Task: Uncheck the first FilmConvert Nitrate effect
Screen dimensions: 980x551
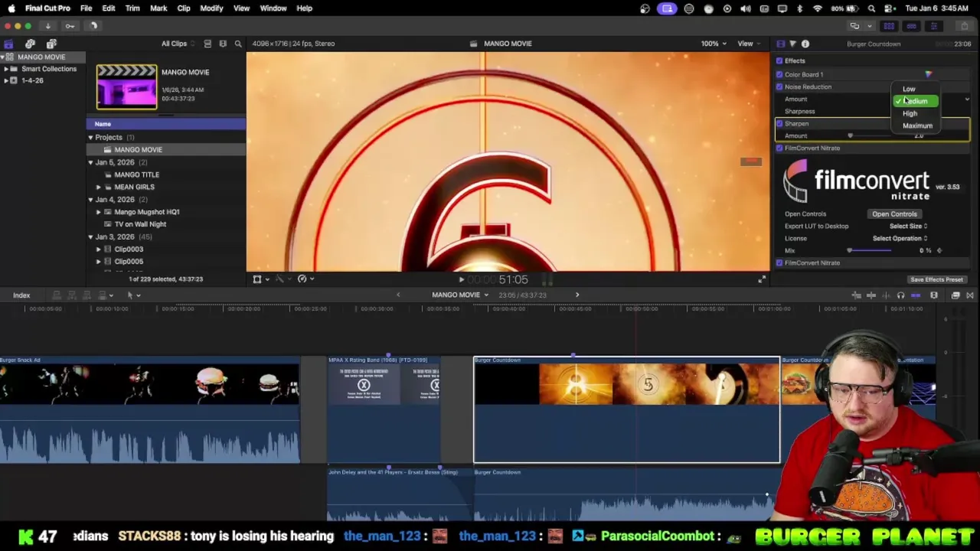Action: [779, 148]
